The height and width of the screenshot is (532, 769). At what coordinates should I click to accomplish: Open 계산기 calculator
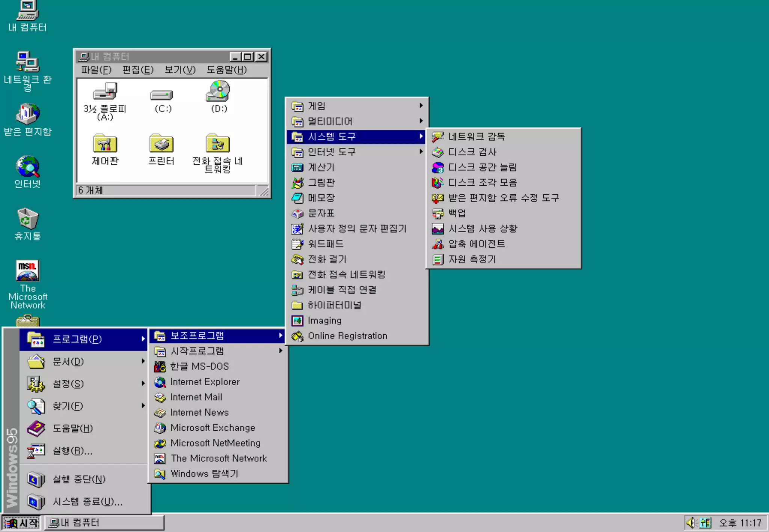[x=357, y=167]
